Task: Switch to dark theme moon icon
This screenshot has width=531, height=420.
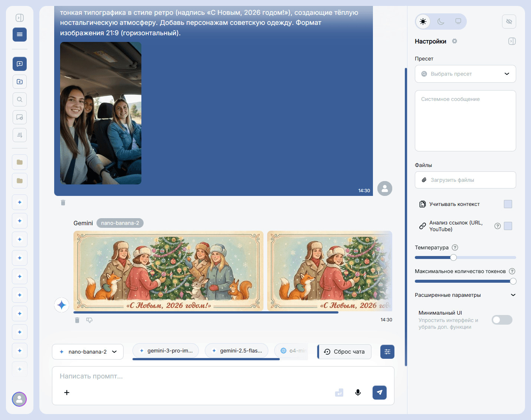Action: (440, 22)
